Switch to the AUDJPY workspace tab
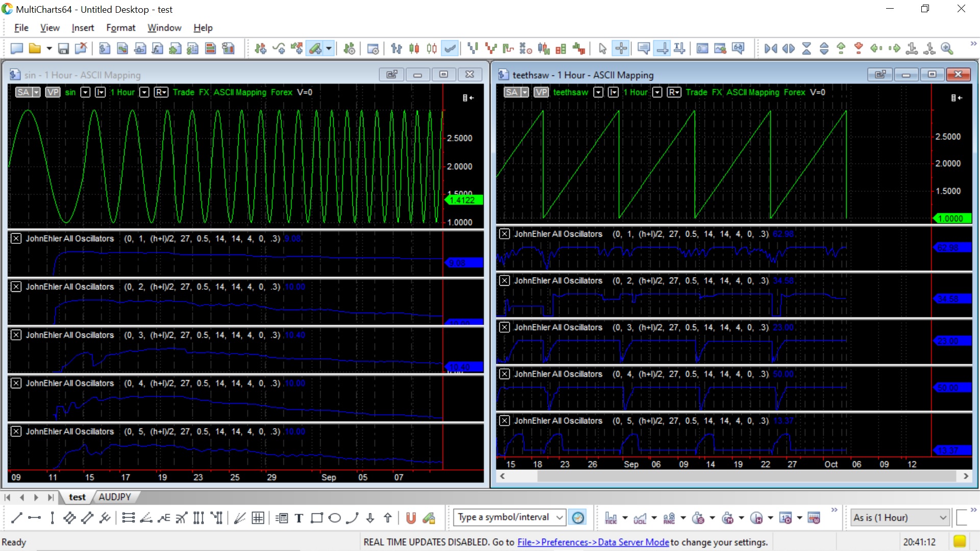This screenshot has width=980, height=551. click(x=114, y=497)
